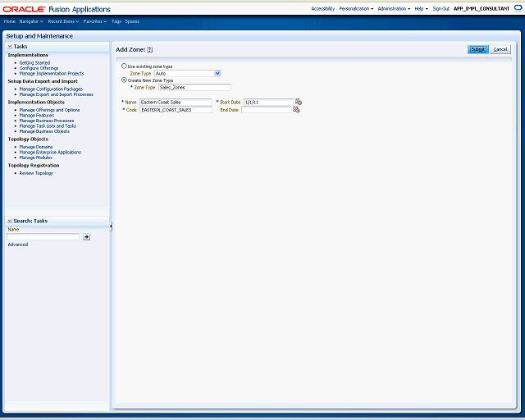Click the Name field with Eastern Coast Sales
Image resolution: width=525 pixels, height=420 pixels.
[176, 103]
